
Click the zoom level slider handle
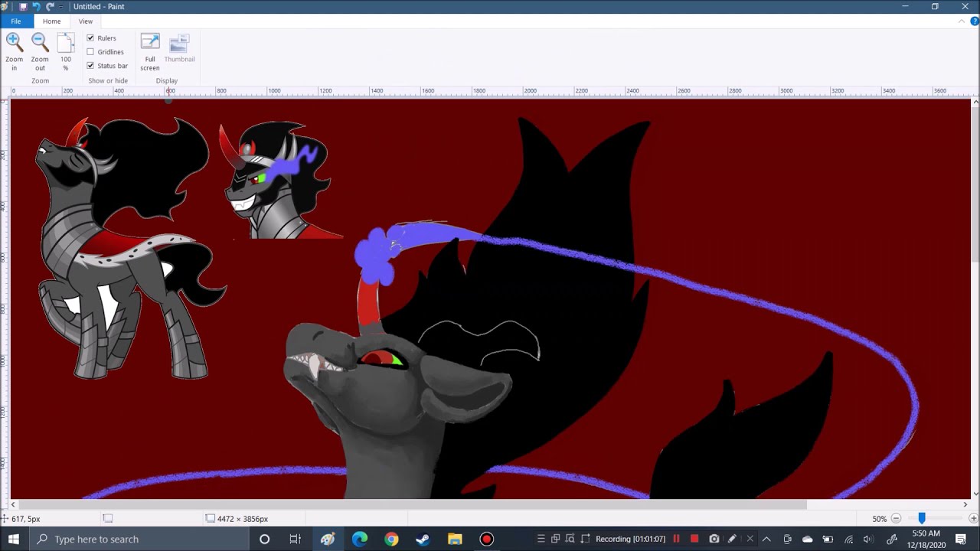[x=922, y=519]
